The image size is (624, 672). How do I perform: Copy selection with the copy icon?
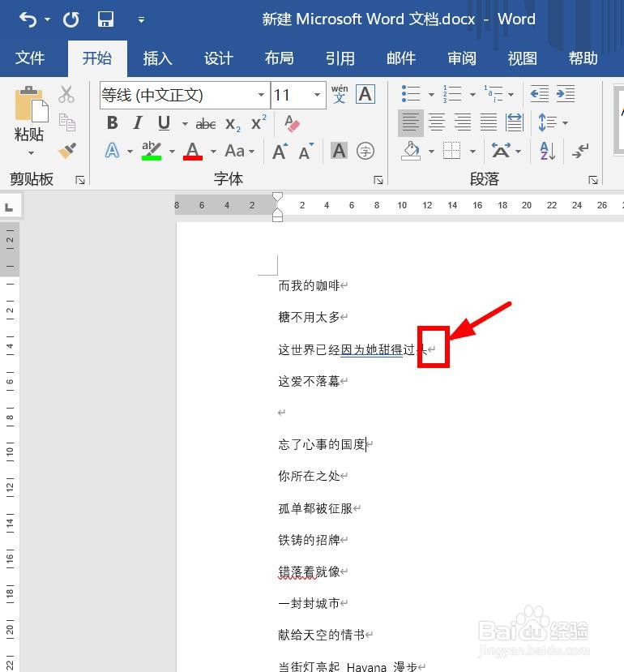pos(67,122)
